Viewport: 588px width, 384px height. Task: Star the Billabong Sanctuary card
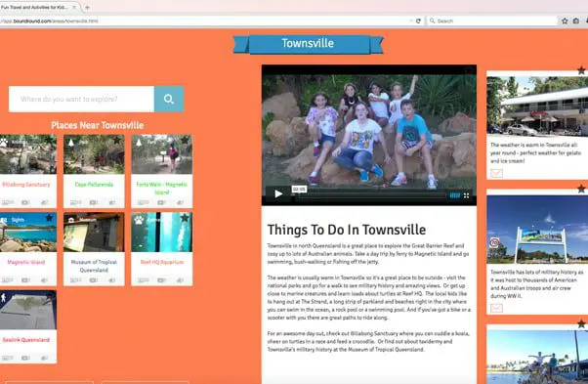click(x=49, y=140)
